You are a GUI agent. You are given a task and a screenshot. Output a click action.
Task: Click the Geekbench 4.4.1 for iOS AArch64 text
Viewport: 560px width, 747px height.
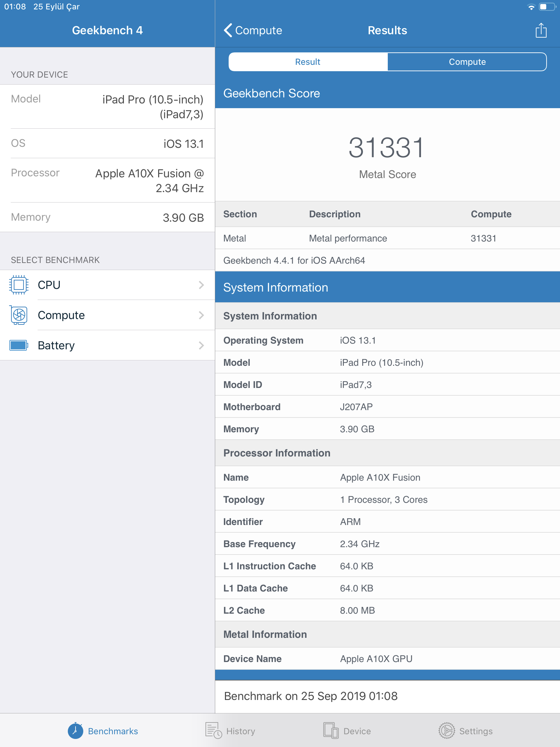(294, 260)
